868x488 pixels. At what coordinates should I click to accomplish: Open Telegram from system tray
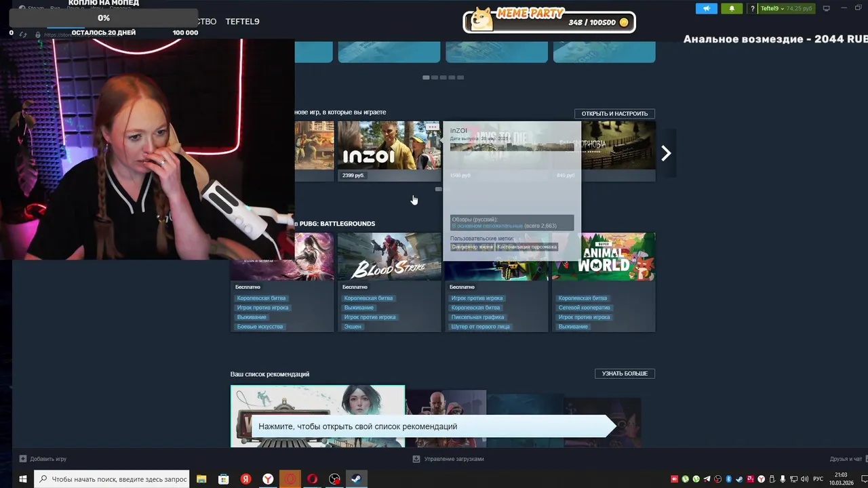[x=707, y=479]
